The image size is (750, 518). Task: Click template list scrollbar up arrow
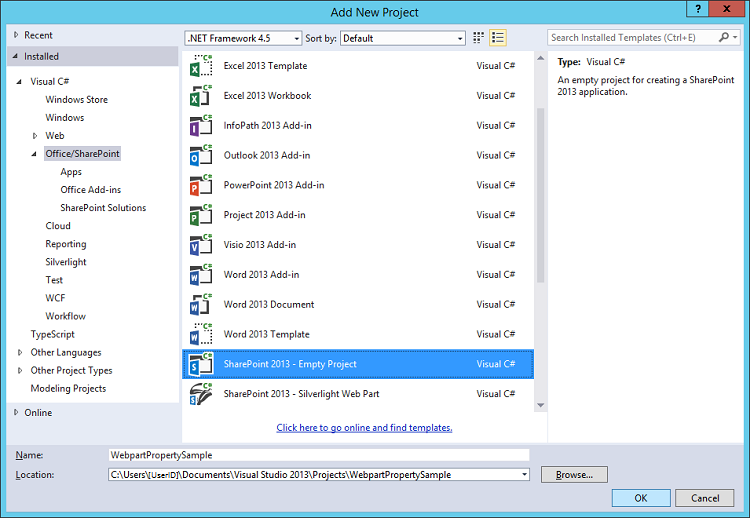[x=540, y=58]
